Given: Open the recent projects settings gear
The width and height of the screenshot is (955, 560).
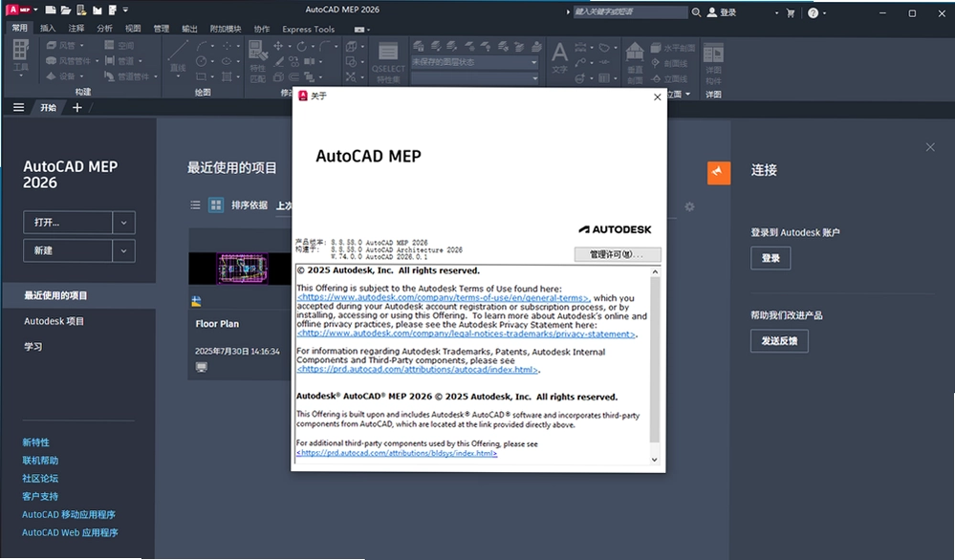Looking at the screenshot, I should pyautogui.click(x=689, y=207).
